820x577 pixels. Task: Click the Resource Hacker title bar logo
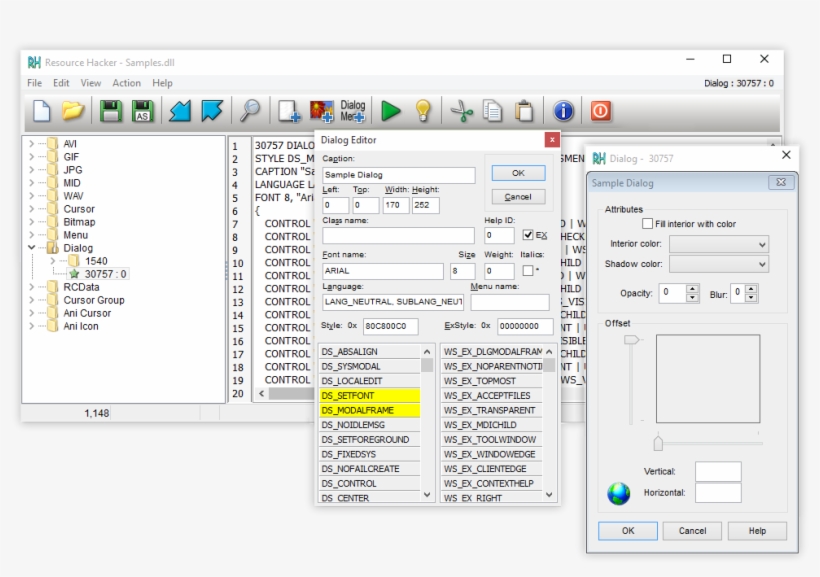(x=34, y=62)
